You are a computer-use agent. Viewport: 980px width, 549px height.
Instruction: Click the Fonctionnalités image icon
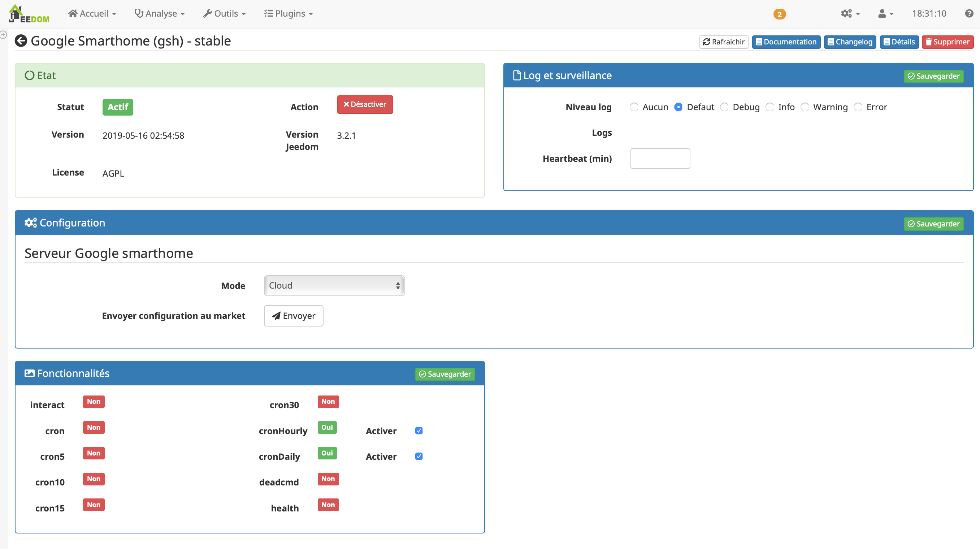coord(29,373)
